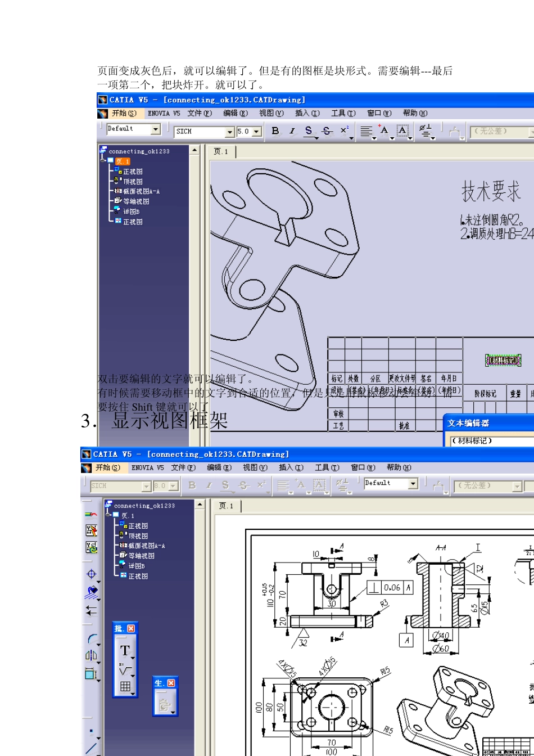This screenshot has width=534, height=756.
Task: Select the Table tool in annotation palette
Action: pos(125,687)
